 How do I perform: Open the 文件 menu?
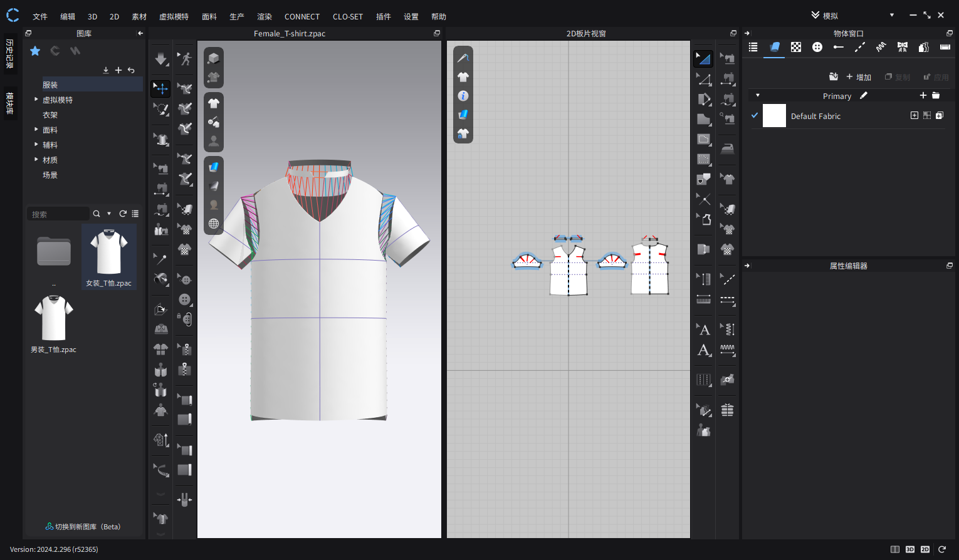coord(40,17)
